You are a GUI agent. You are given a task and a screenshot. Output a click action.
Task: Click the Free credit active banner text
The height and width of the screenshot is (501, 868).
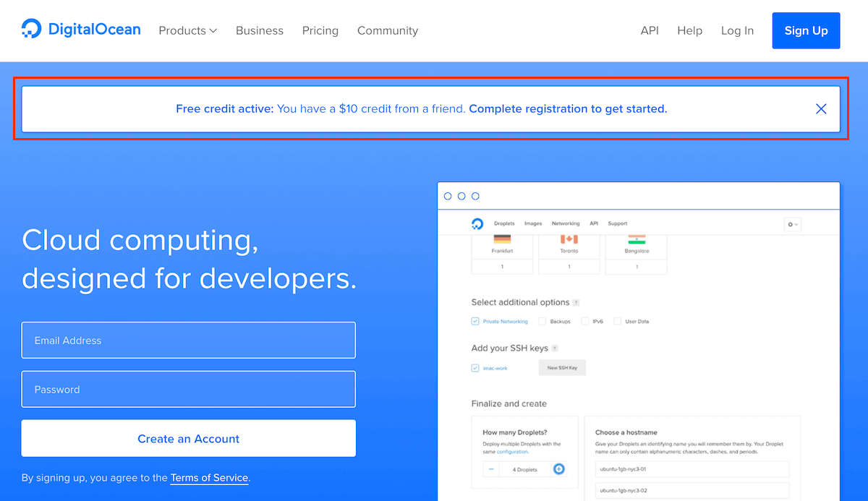[225, 109]
